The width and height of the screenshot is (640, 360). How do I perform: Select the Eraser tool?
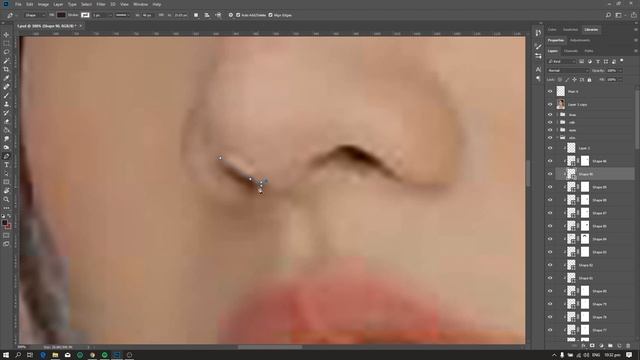[x=6, y=122]
